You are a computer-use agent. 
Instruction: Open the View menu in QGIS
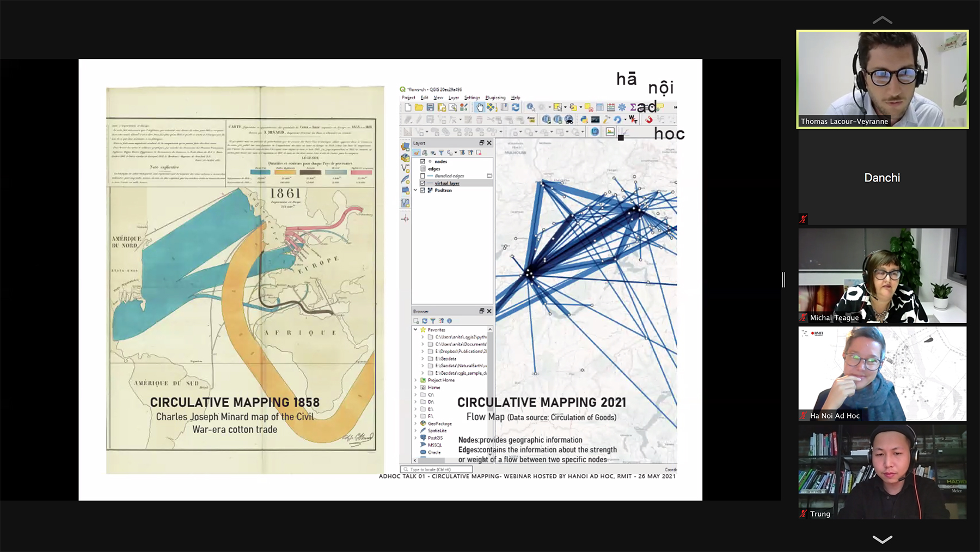438,98
